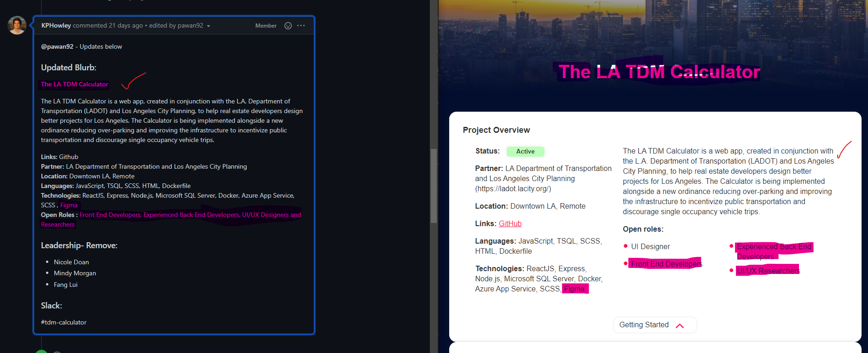
Task: Click the Location: Downtown LA, Remote line on webpage
Action: click(x=530, y=206)
